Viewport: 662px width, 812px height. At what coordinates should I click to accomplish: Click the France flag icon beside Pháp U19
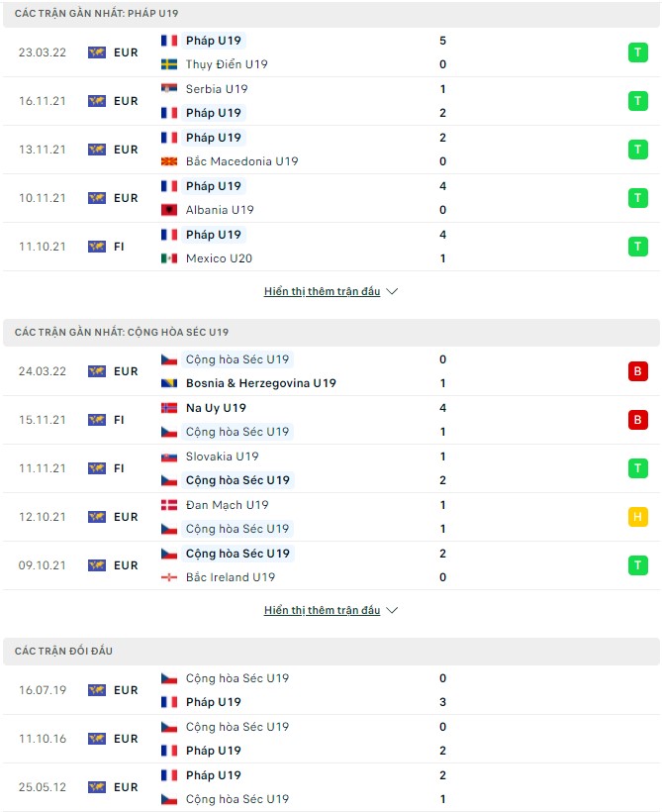pyautogui.click(x=167, y=41)
